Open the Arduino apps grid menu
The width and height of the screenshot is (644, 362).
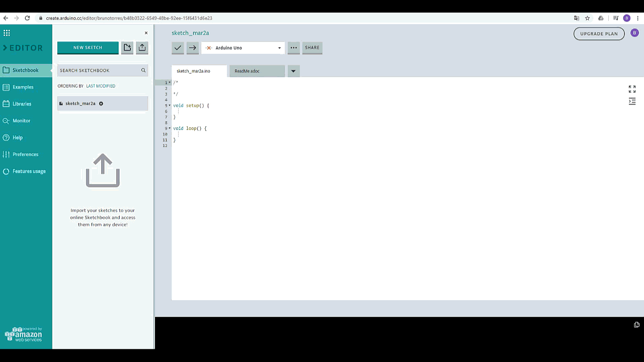pyautogui.click(x=7, y=33)
